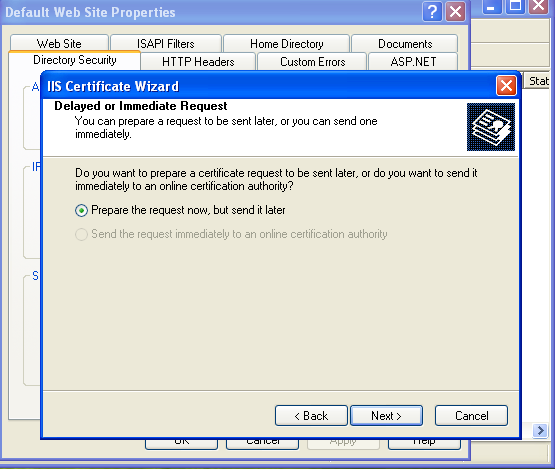The image size is (555, 471).
Task: Close the Default Web Site Properties dialog
Action: click(x=455, y=12)
